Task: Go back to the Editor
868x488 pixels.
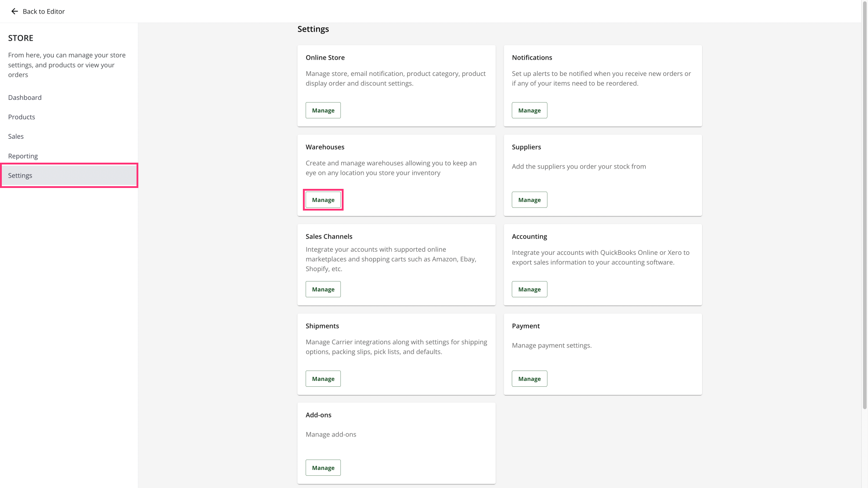Action: [x=43, y=11]
